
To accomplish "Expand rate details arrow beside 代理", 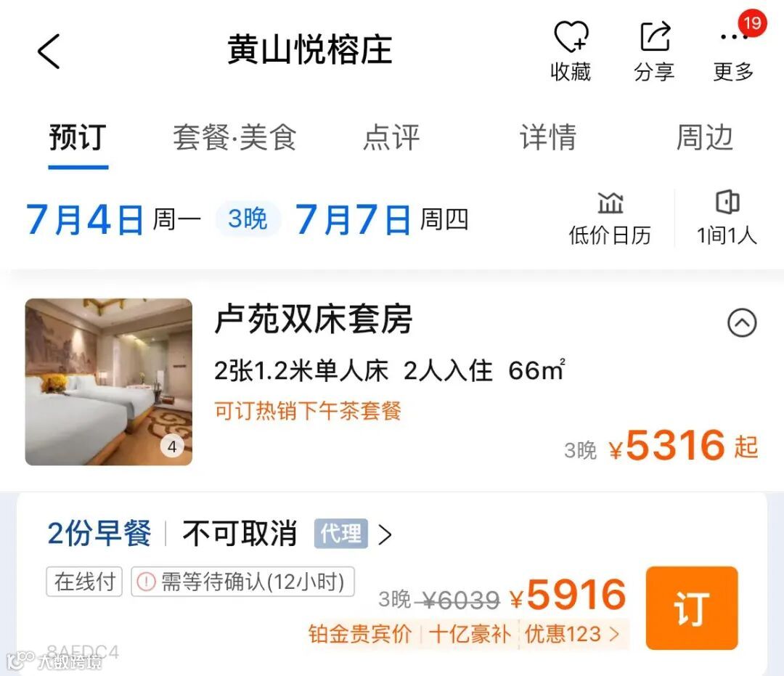I will click(x=385, y=534).
